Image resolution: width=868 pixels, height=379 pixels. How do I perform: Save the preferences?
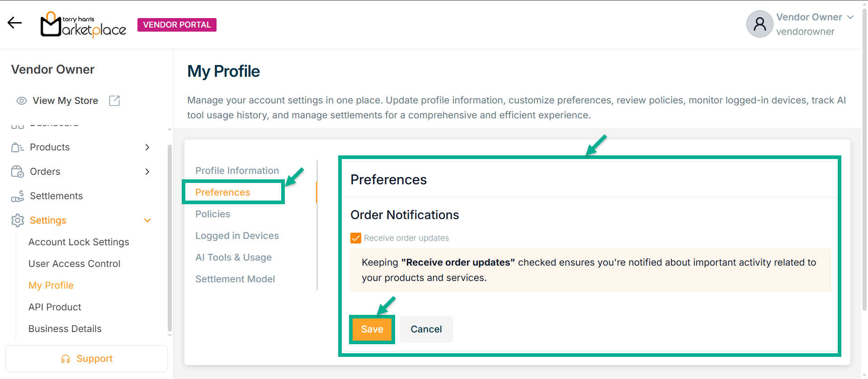tap(372, 329)
